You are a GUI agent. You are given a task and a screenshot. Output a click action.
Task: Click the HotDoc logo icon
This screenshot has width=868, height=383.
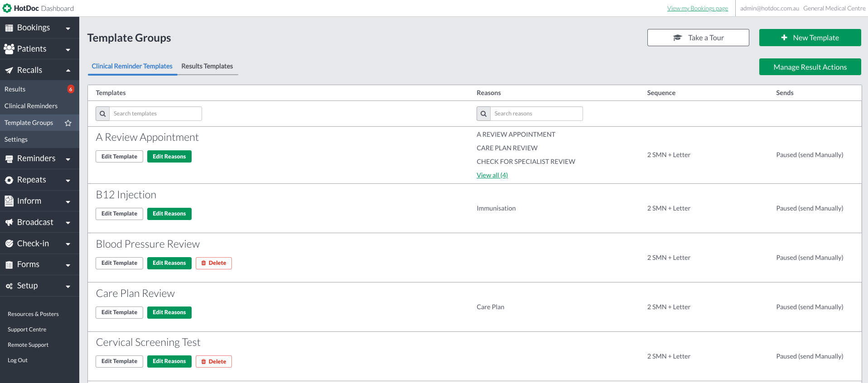(7, 8)
